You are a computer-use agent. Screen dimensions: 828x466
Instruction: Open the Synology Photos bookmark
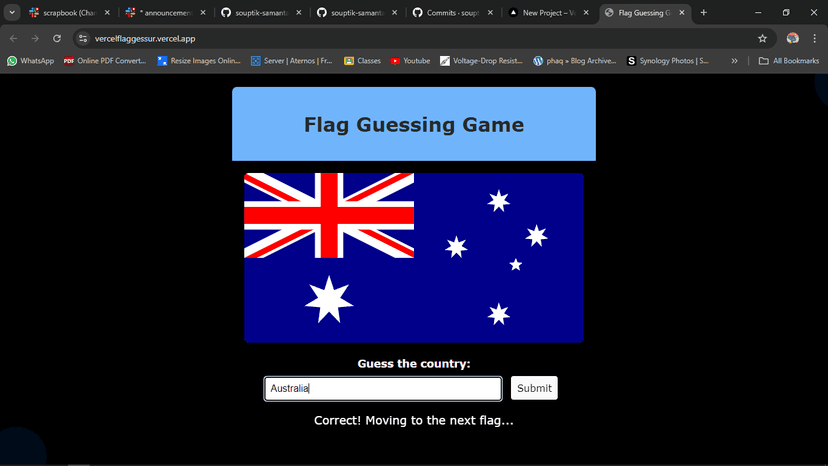(x=667, y=61)
